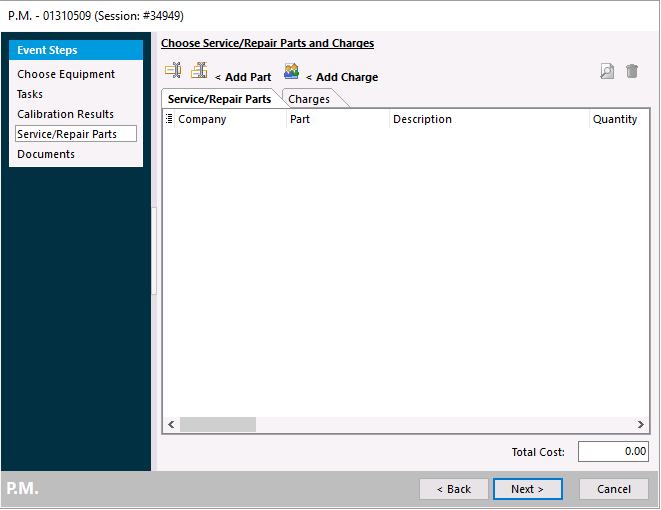The image size is (661, 510).
Task: Select the Service/Repair Parts tab
Action: pos(219,99)
